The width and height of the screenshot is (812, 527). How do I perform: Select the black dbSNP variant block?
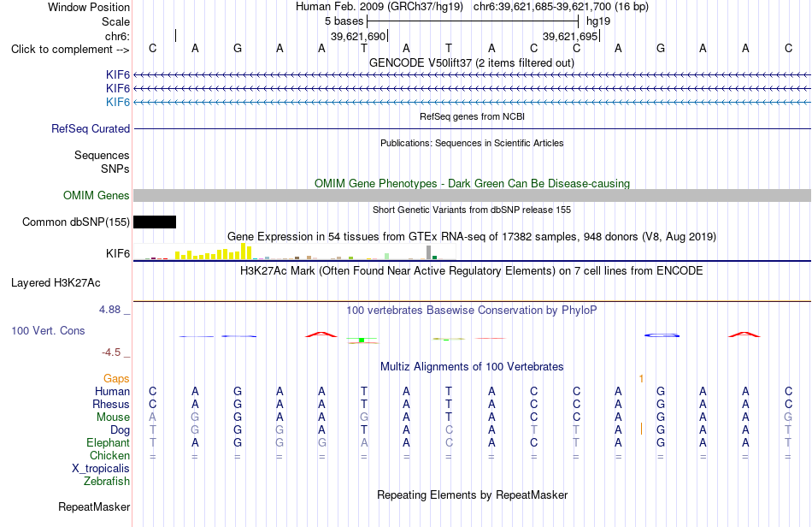point(155,222)
